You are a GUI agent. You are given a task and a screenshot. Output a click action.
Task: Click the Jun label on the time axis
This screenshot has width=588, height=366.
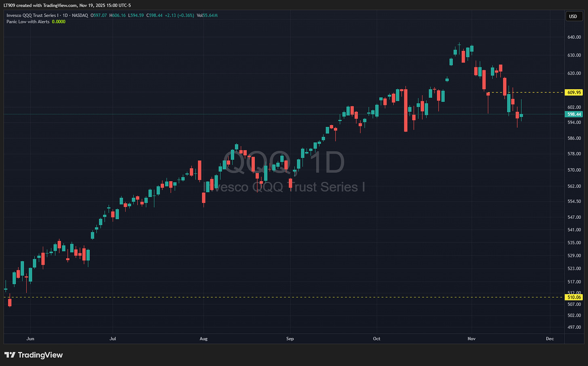(x=30, y=339)
